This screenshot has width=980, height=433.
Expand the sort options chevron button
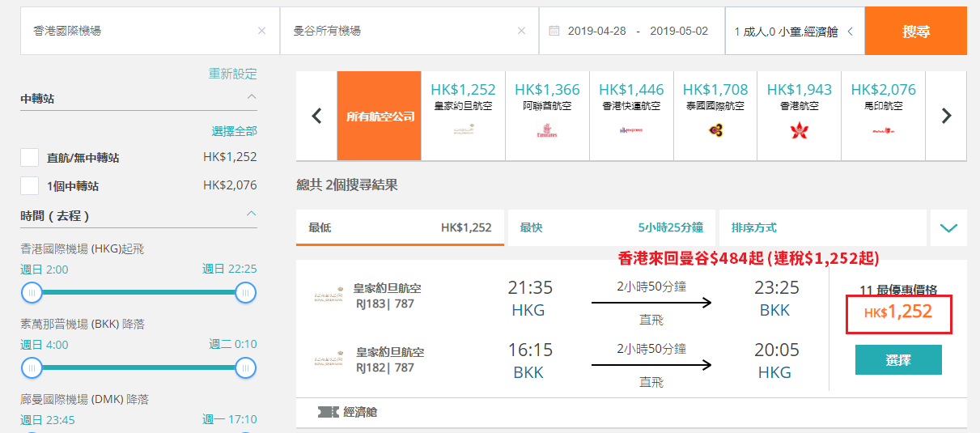click(x=948, y=227)
